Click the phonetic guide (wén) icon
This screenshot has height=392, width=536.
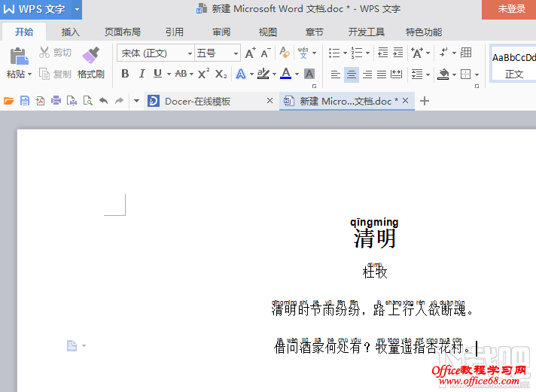pyautogui.click(x=303, y=53)
